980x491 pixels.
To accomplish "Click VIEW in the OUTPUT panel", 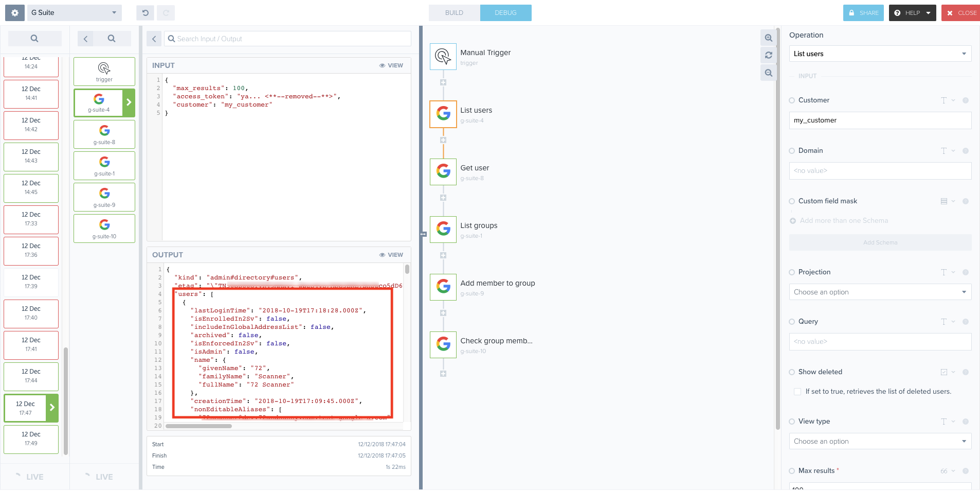I will pos(391,255).
